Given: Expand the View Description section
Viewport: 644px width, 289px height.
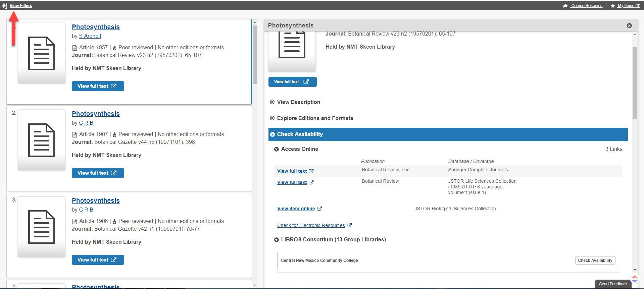Looking at the screenshot, I should (x=272, y=102).
